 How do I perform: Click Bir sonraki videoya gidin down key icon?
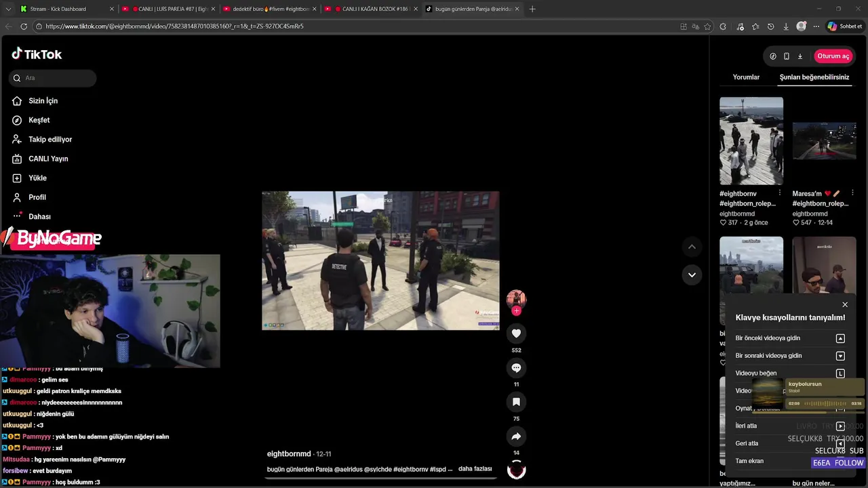(x=840, y=356)
